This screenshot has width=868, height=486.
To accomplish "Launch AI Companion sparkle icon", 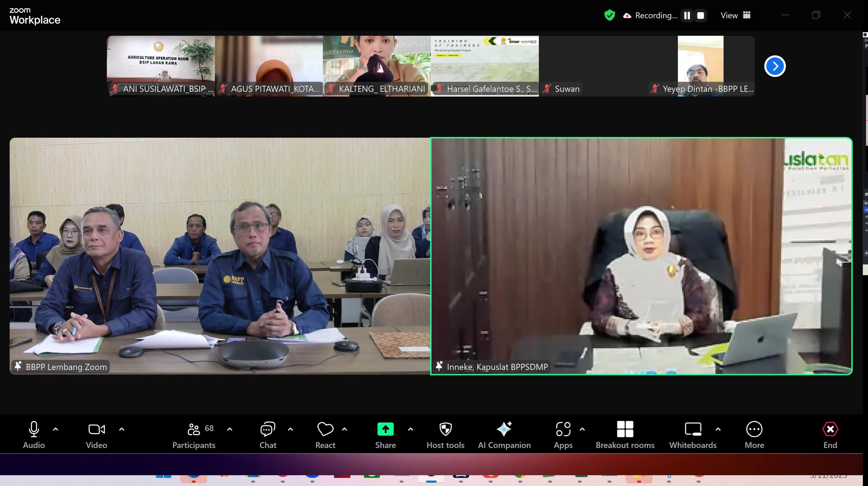I will (x=504, y=429).
